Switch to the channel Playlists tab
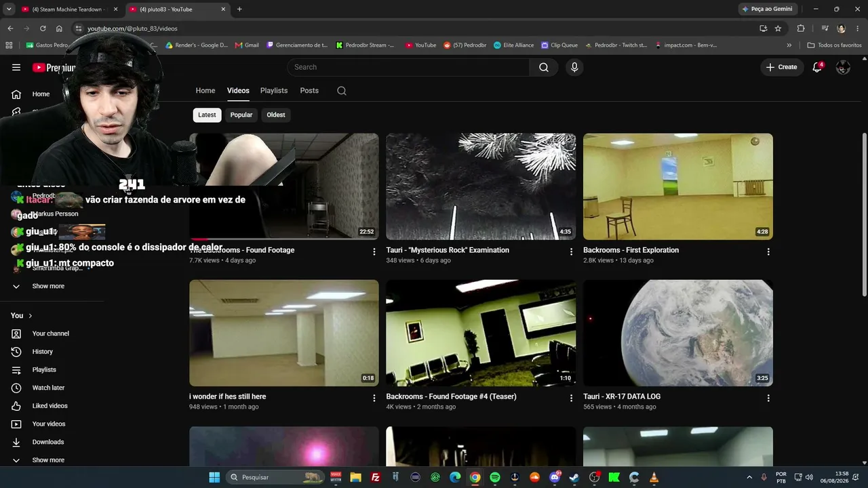This screenshot has height=488, width=868. pos(274,91)
